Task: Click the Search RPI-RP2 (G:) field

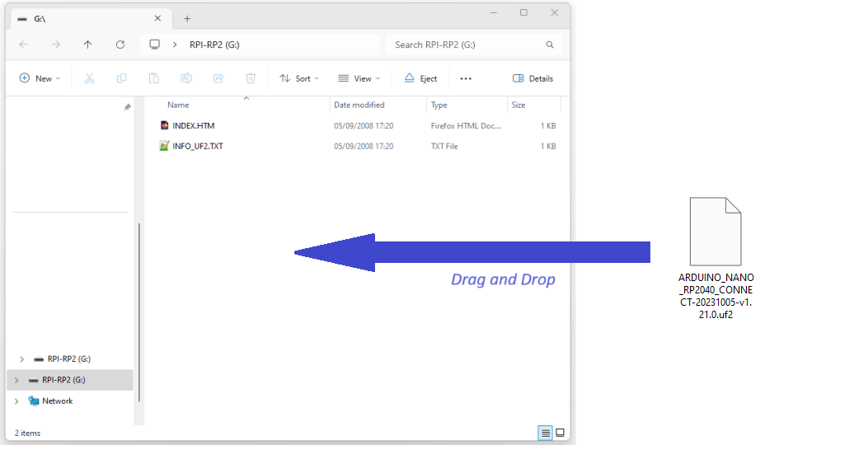Action: click(466, 45)
